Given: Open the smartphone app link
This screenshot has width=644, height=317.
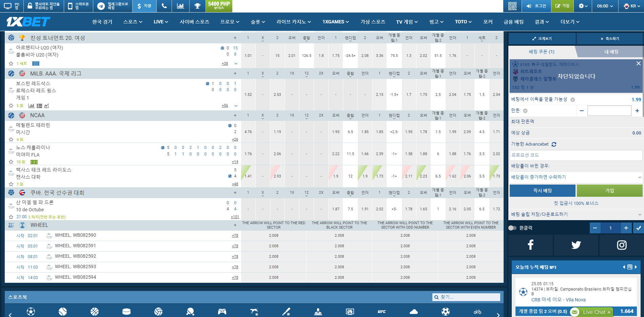Looking at the screenshot, I should coord(78,6).
